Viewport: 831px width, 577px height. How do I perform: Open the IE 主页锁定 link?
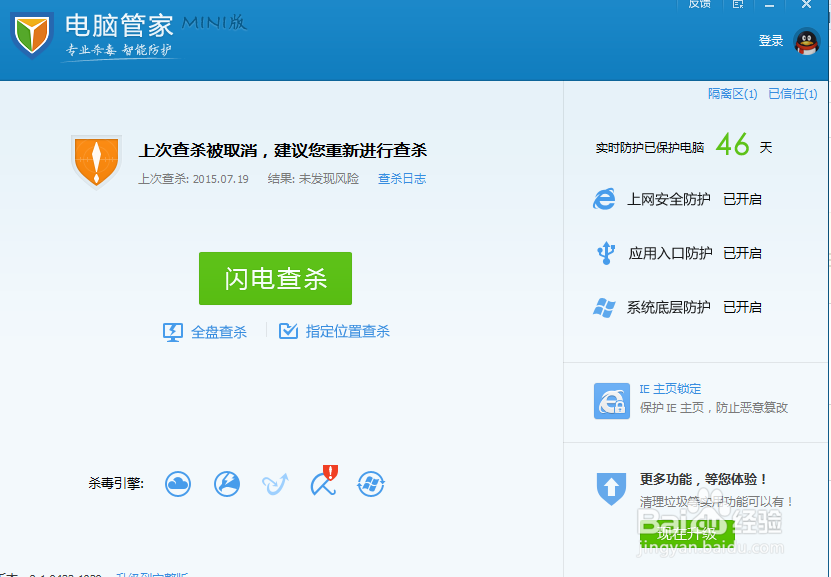(670, 389)
